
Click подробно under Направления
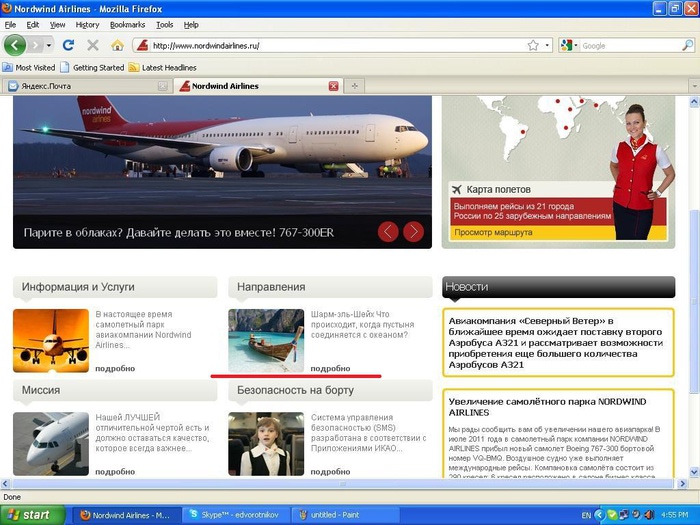(330, 368)
